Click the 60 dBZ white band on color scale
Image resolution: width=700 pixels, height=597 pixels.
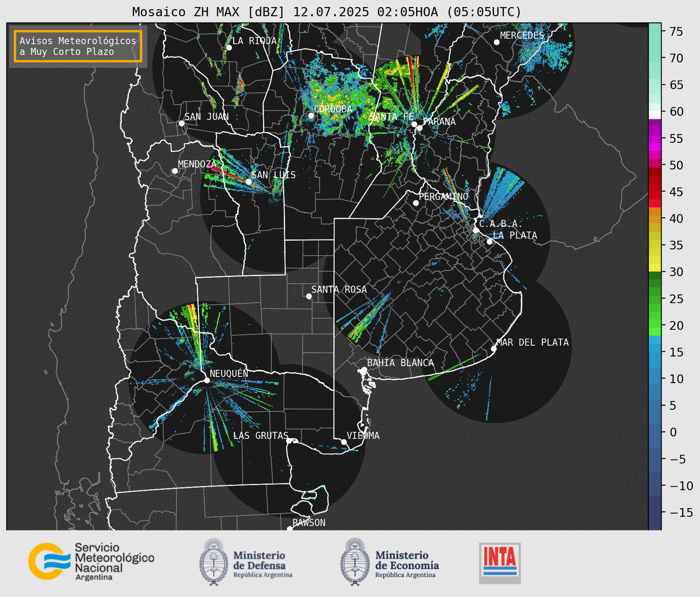pyautogui.click(x=655, y=115)
